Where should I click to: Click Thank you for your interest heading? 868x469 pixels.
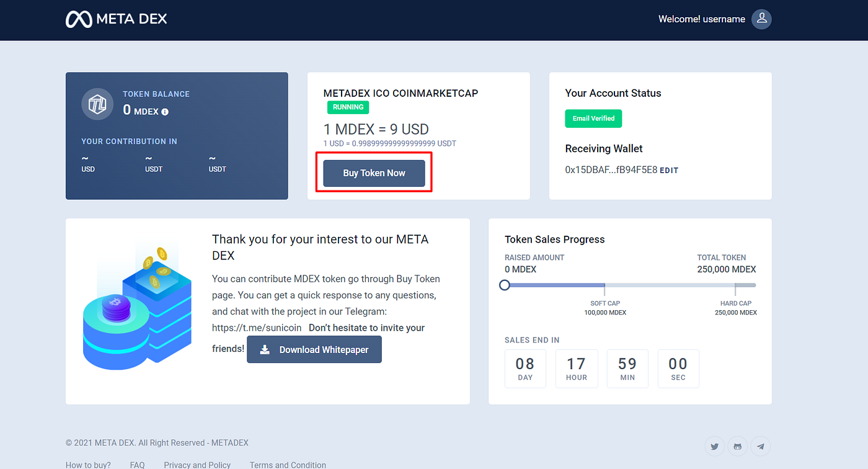coord(321,247)
